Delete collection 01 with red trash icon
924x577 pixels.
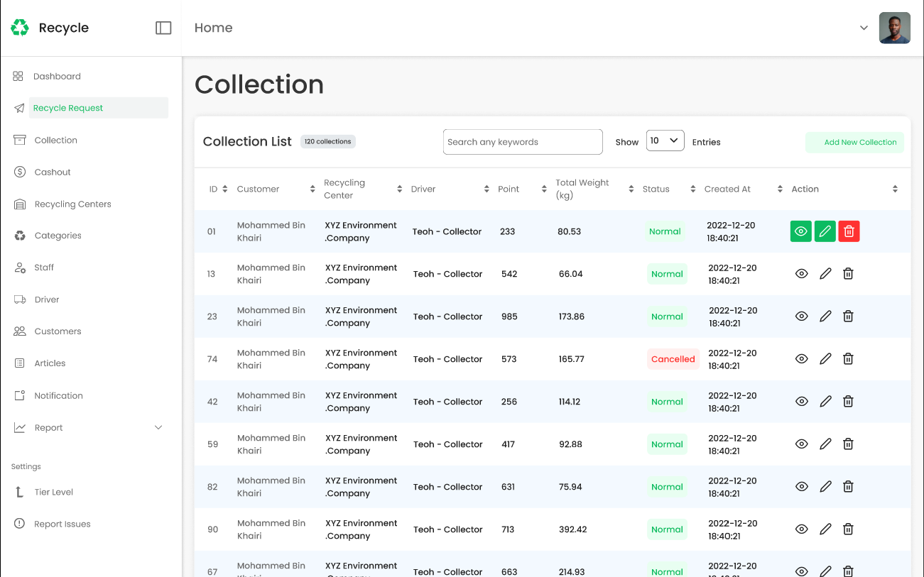[849, 231]
